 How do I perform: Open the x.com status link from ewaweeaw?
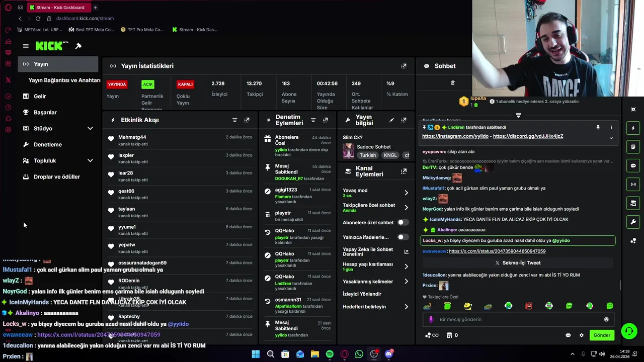pos(497,251)
